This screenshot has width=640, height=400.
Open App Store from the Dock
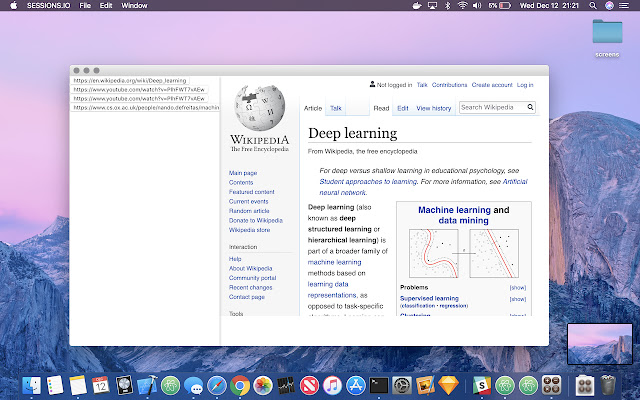click(x=356, y=385)
